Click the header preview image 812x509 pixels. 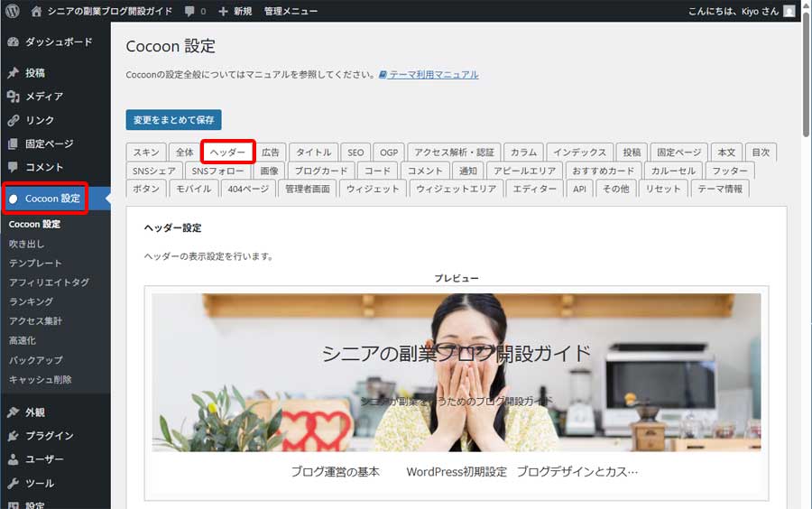pos(456,372)
